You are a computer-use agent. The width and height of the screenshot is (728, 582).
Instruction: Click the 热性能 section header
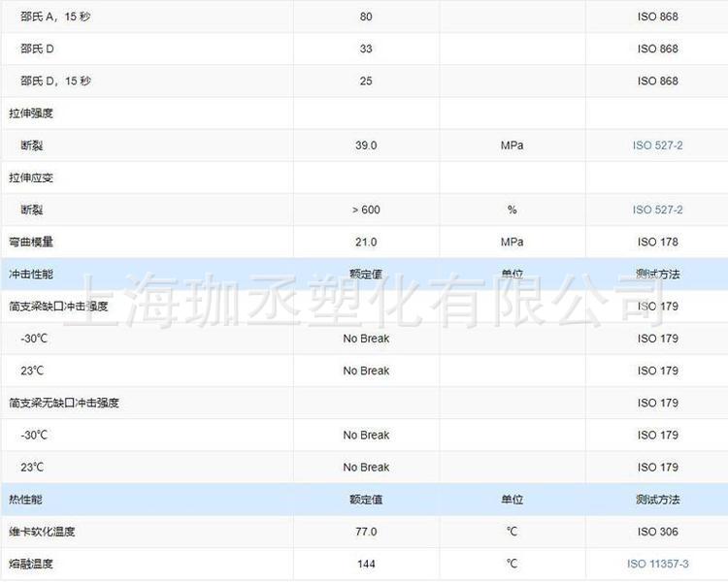tap(26, 500)
